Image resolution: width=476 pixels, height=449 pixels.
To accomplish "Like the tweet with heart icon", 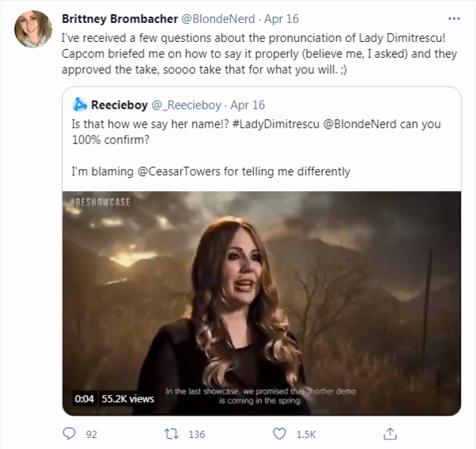I will point(278,434).
